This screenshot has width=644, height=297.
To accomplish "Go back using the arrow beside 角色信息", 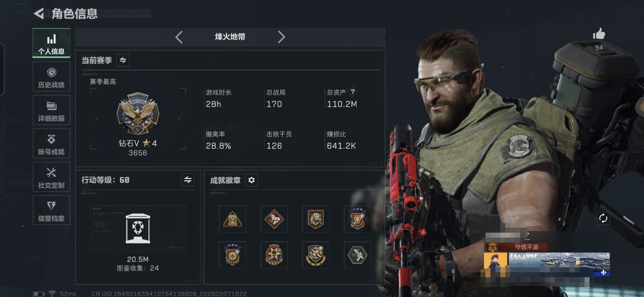I will click(x=39, y=13).
